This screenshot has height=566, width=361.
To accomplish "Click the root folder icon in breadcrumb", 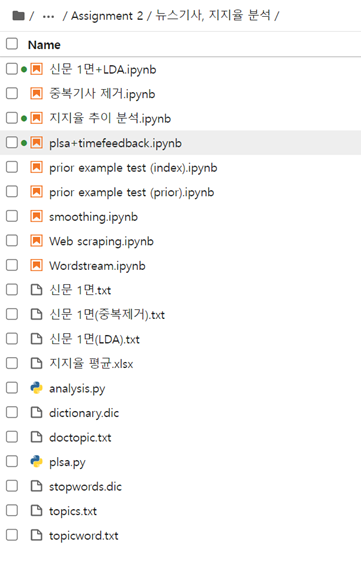I will (18, 16).
